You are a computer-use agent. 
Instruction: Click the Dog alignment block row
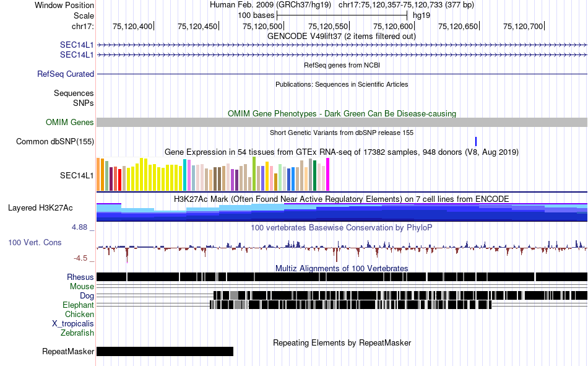coord(400,295)
